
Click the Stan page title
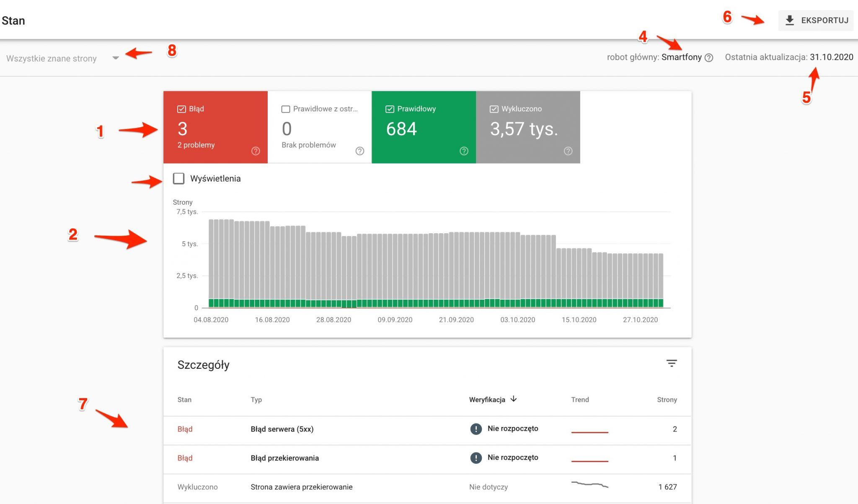13,21
